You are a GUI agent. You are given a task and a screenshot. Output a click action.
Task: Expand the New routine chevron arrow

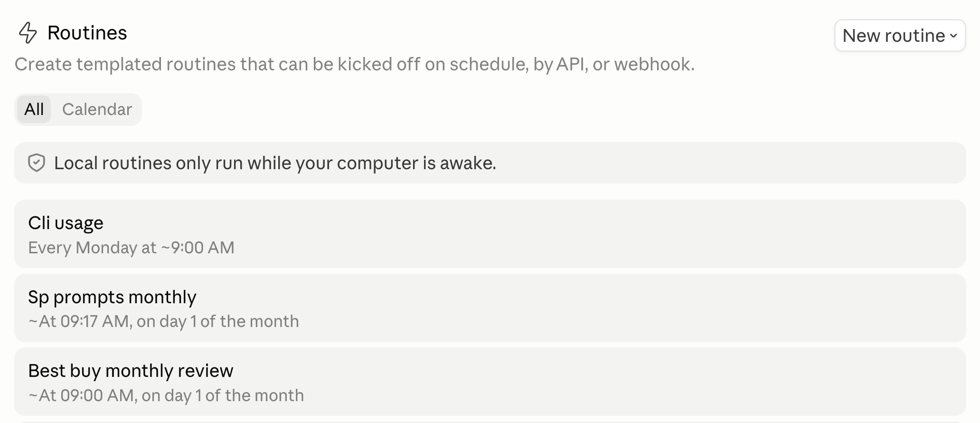tap(954, 36)
